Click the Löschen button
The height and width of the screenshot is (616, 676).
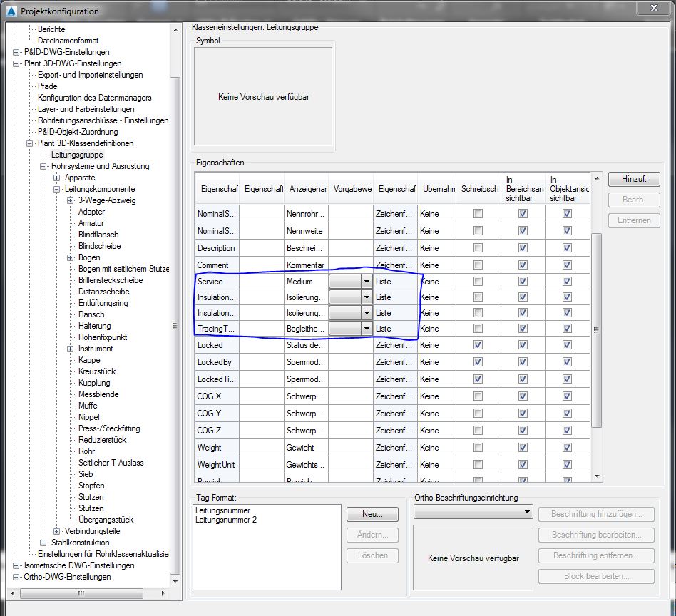click(372, 555)
